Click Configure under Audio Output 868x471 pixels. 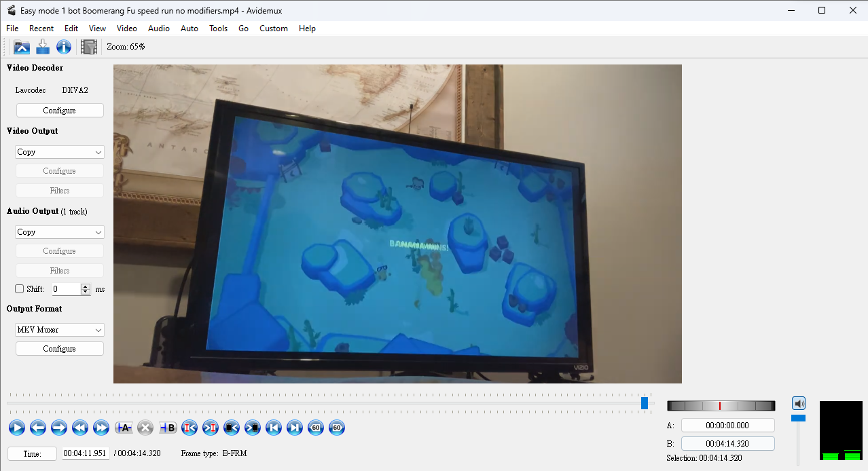tap(60, 251)
